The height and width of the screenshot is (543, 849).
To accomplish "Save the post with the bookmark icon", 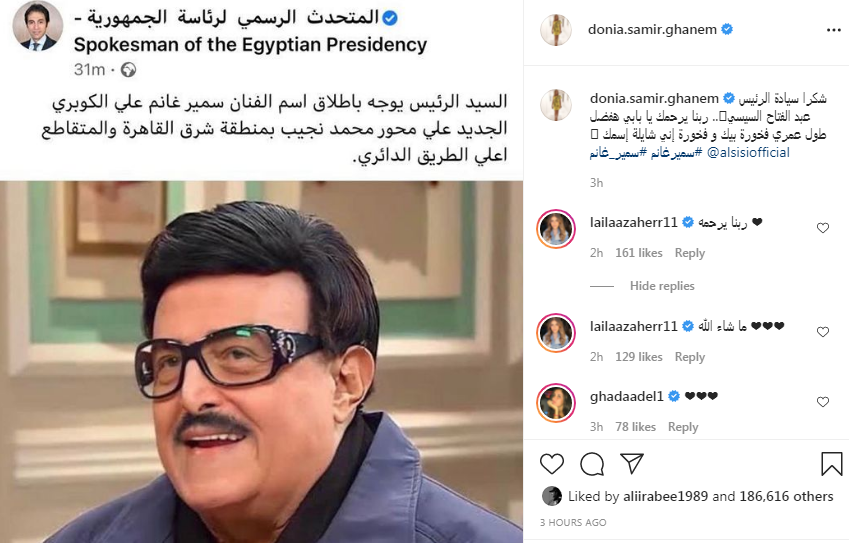I will click(x=831, y=464).
